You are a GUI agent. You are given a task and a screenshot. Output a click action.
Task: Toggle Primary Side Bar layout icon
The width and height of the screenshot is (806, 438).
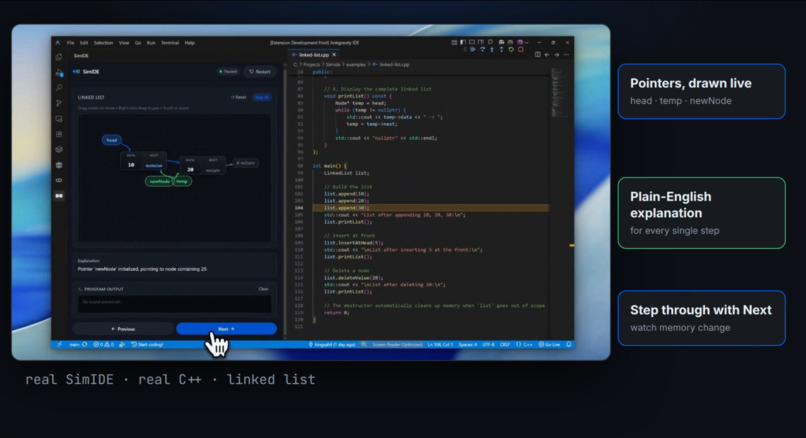[463, 42]
